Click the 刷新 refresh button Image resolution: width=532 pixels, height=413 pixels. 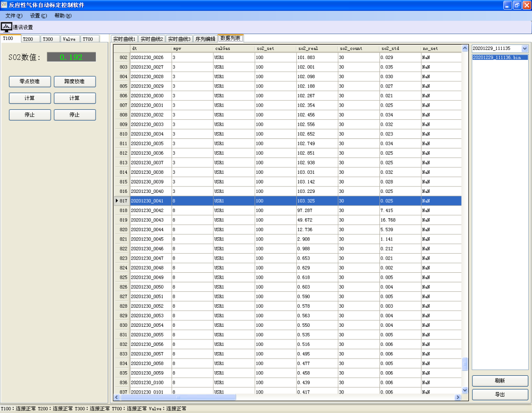(x=500, y=381)
